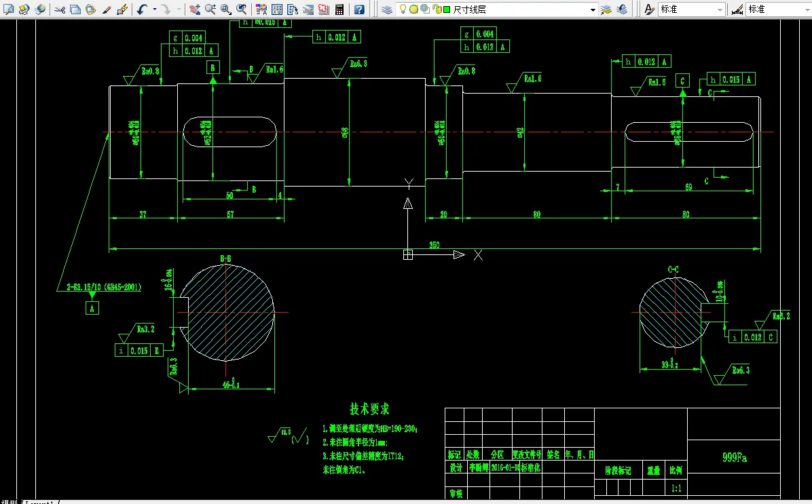The width and height of the screenshot is (812, 504).
Task: Click the Layer Previous icon
Action: pos(622,9)
